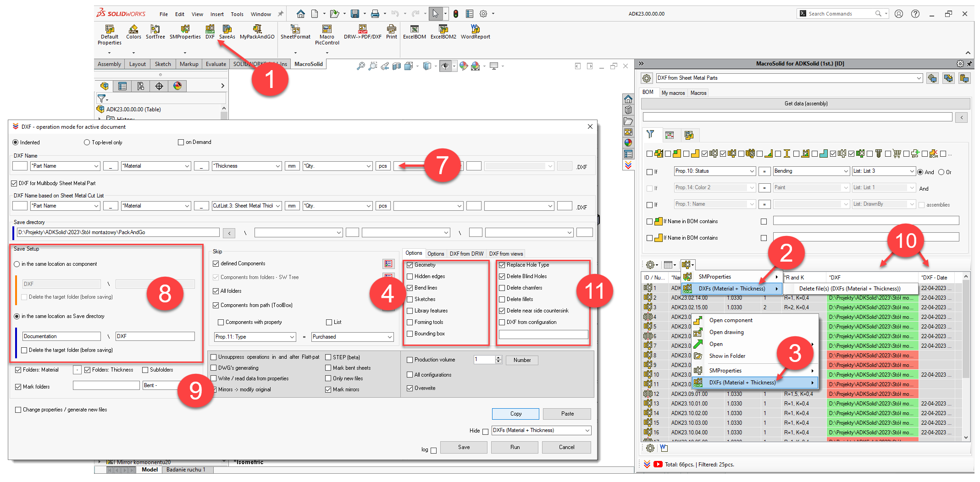Open the Colors macro

coord(133,32)
